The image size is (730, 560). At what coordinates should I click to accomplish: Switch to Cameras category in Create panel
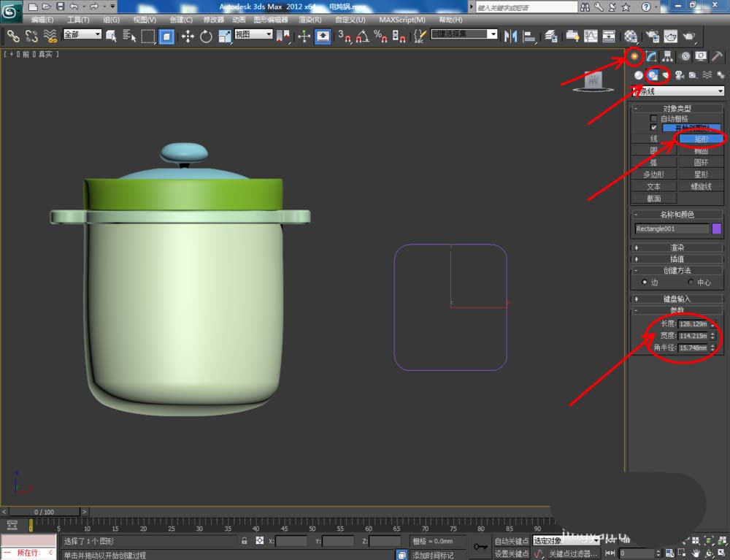(679, 75)
